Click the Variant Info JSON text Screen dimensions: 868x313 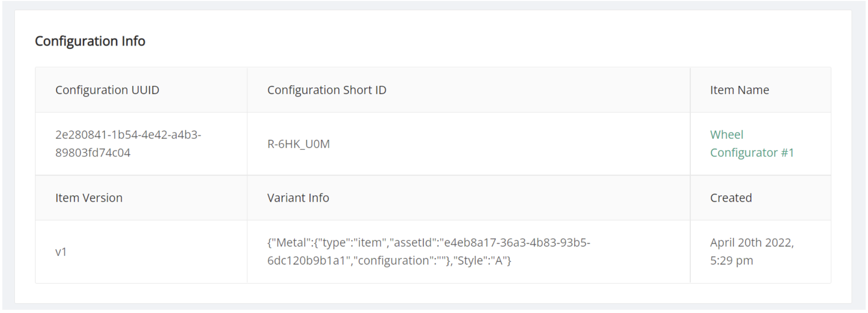coord(428,252)
